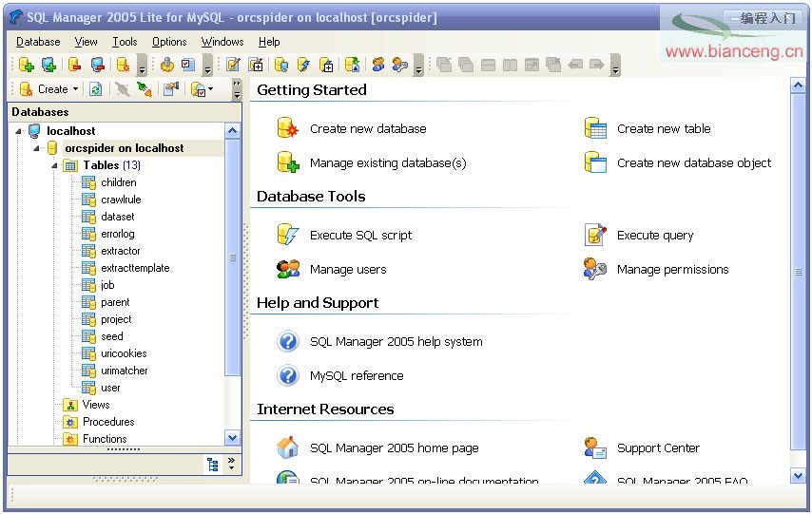
Task: Select the errorlog table
Action: tap(118, 234)
